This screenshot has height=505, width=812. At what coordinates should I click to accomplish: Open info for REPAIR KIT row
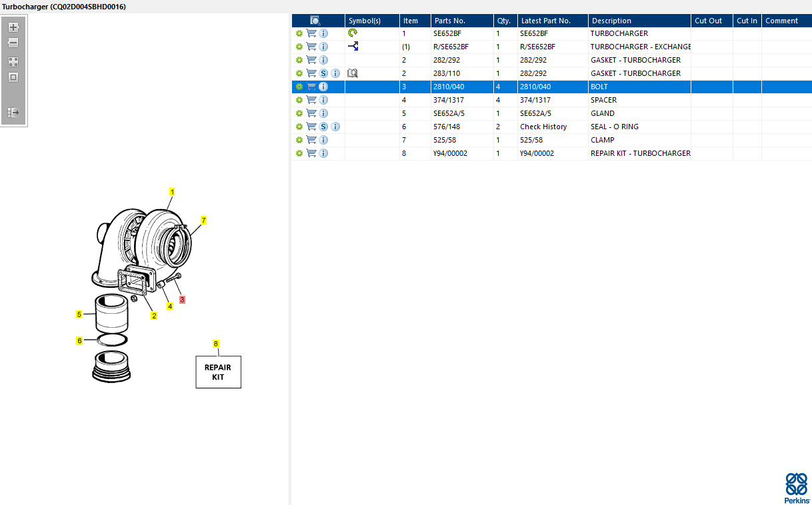pyautogui.click(x=323, y=153)
